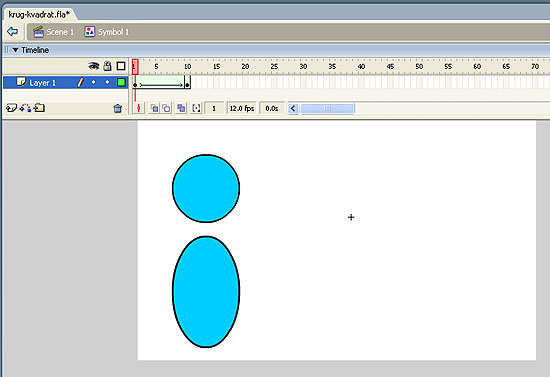This screenshot has height=377, width=550.
Task: Click the 0.0s elapsed time display
Action: [272, 108]
